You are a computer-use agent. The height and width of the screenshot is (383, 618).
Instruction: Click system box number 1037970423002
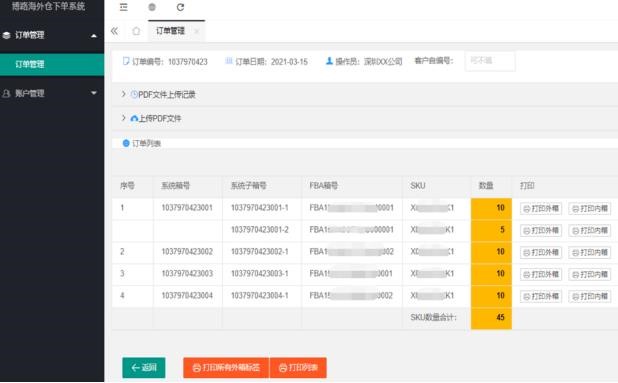[x=187, y=251]
